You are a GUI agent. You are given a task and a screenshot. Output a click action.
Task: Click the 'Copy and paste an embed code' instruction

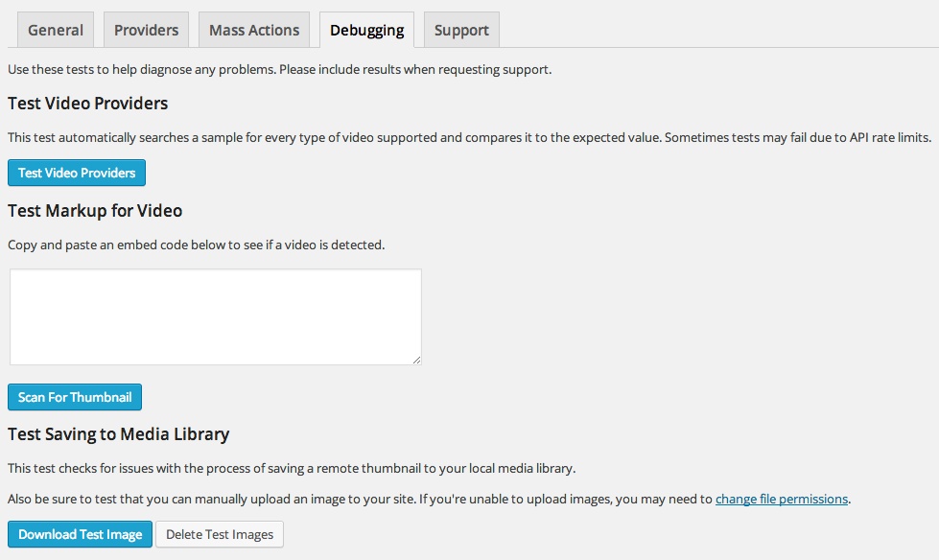tap(197, 245)
